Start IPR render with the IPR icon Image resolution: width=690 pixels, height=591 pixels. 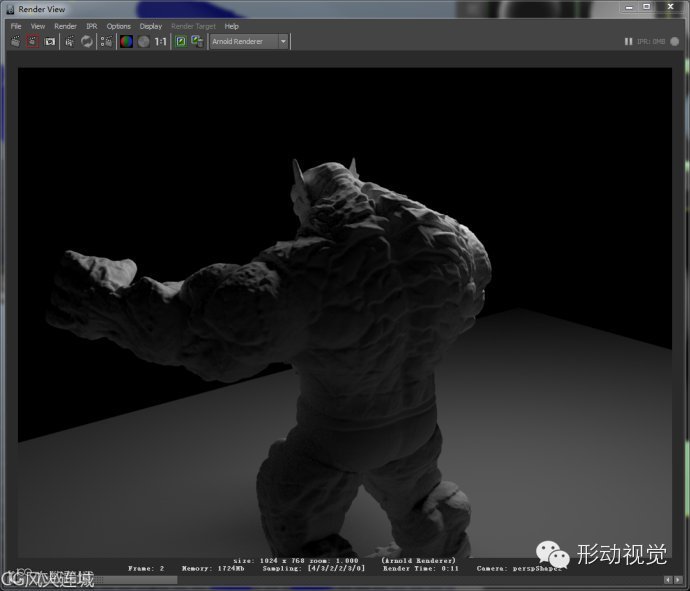(70, 41)
